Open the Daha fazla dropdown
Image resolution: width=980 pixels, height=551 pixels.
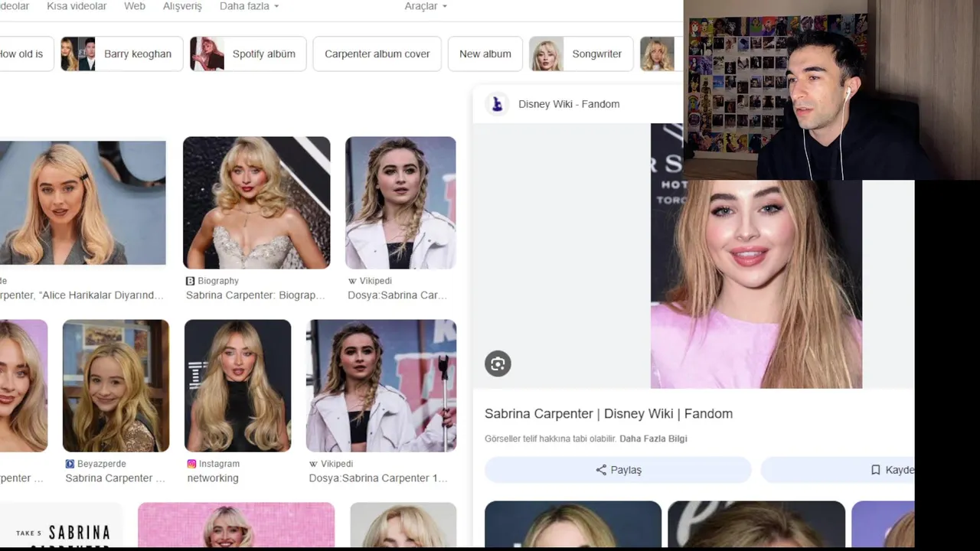(249, 6)
